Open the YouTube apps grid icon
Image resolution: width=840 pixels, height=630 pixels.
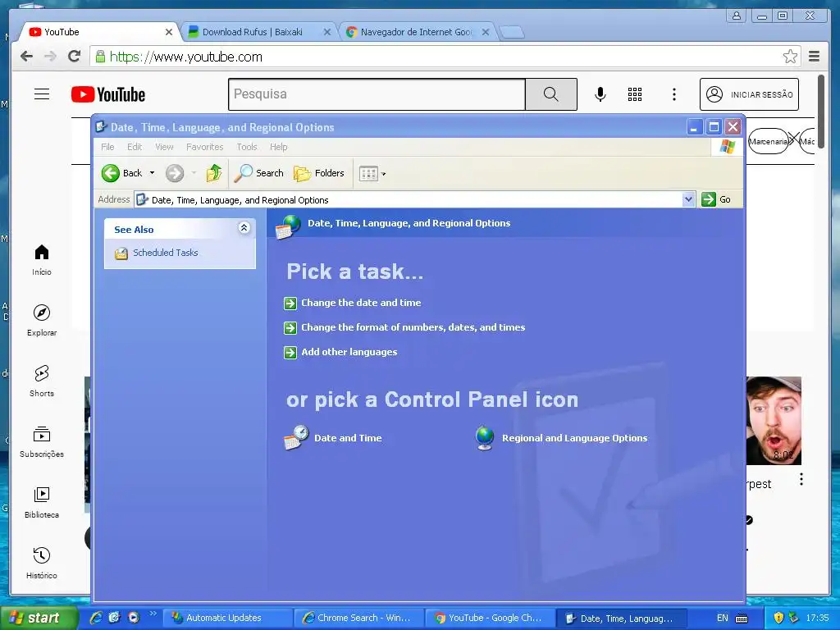635,94
